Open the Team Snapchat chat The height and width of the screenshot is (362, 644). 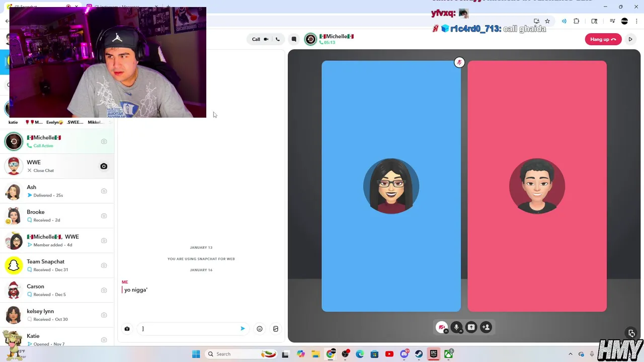point(57,265)
